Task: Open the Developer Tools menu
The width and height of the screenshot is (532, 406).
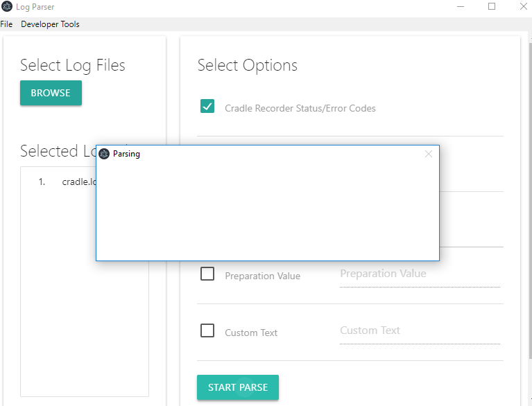Action: [x=50, y=24]
